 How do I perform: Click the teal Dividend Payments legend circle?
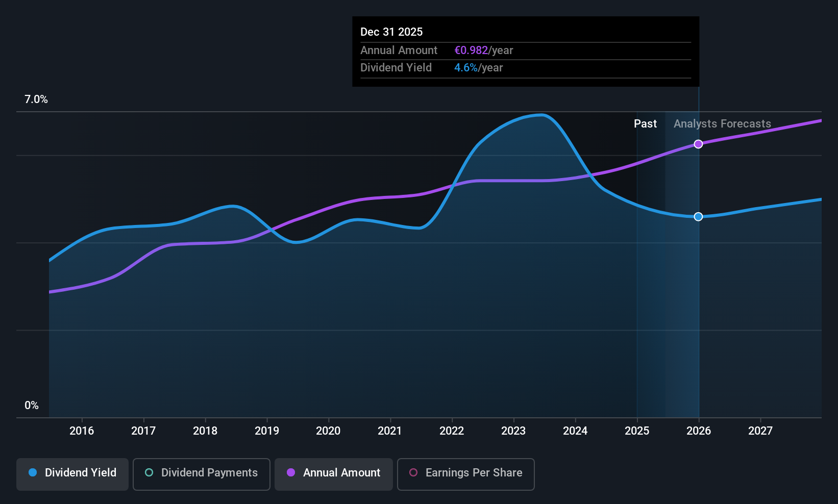pos(149,472)
